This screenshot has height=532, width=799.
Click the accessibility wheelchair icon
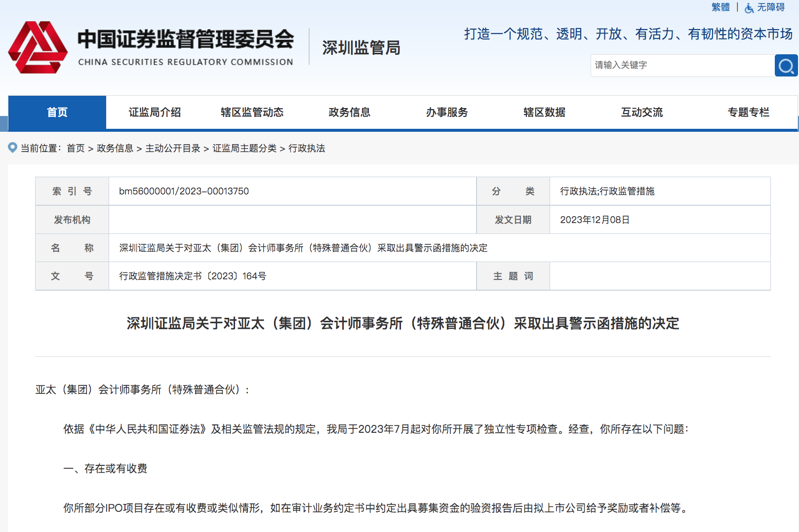point(749,8)
